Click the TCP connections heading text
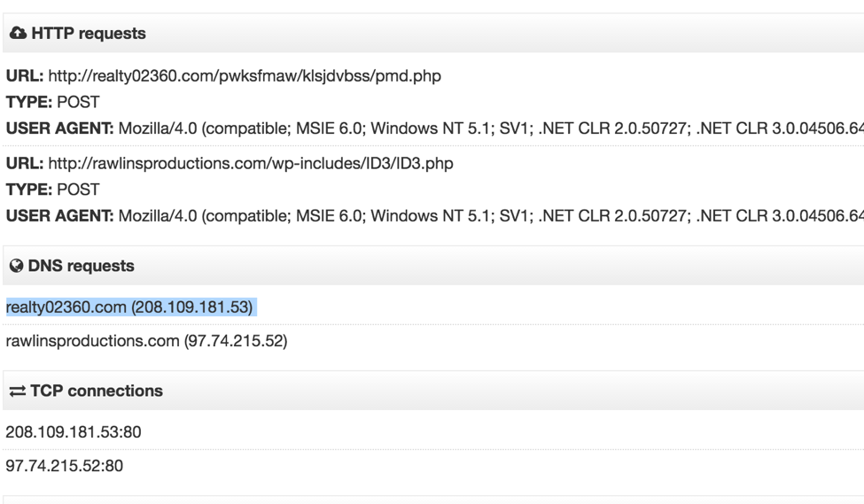This screenshot has width=864, height=504. pos(97,391)
